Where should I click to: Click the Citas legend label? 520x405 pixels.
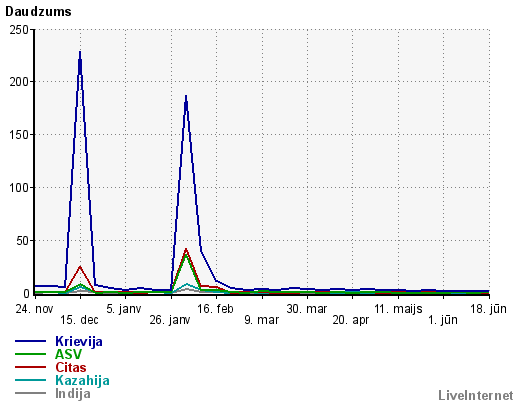tap(71, 367)
